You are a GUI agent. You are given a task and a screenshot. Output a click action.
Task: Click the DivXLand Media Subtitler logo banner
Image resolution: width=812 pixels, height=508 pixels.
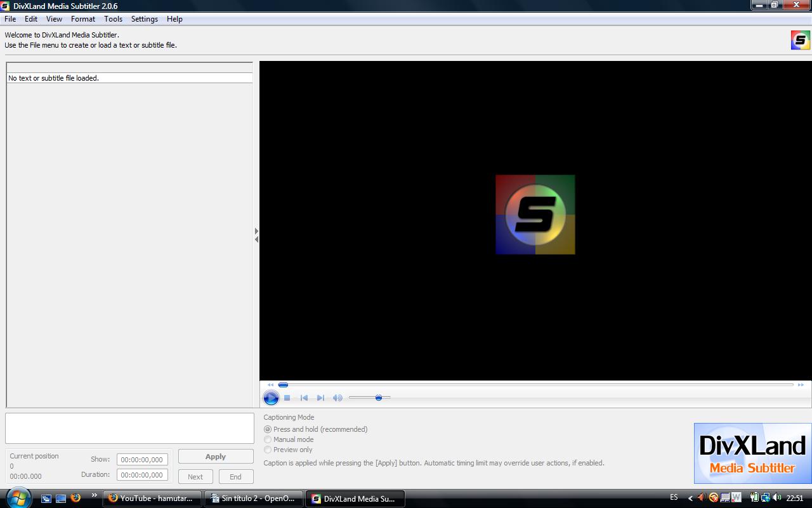(x=752, y=453)
